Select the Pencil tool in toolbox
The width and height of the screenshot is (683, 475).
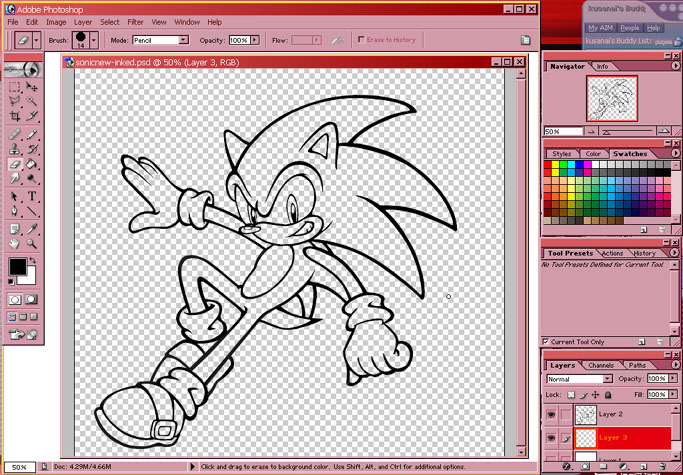click(x=31, y=134)
